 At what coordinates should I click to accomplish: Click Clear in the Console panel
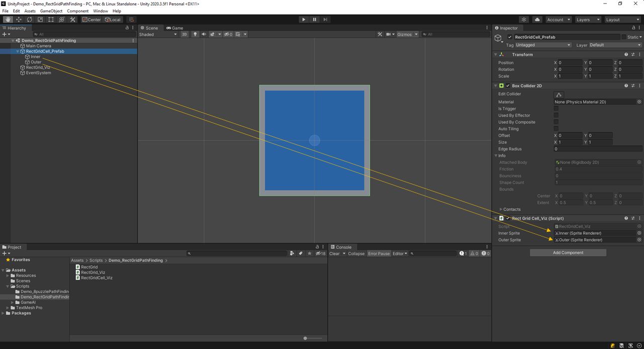tap(336, 253)
